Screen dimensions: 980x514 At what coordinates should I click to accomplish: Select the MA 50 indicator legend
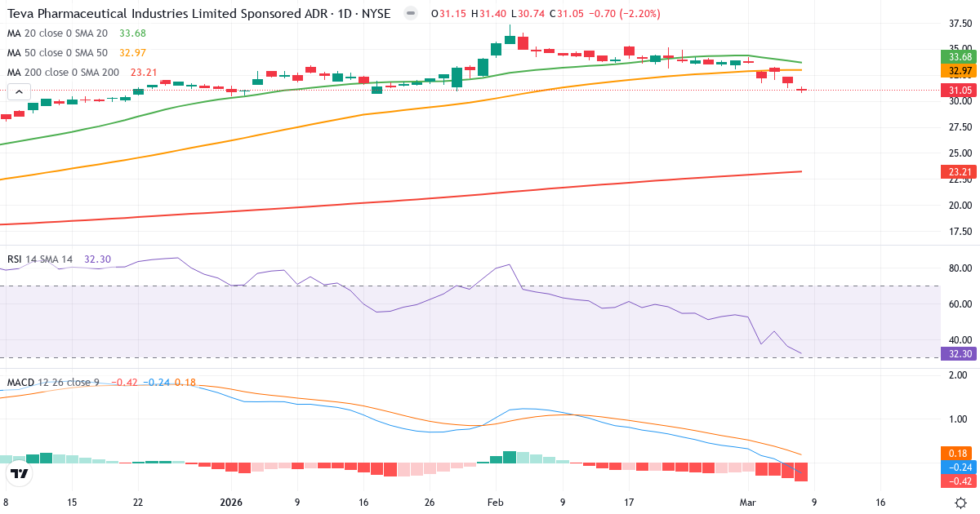click(57, 54)
